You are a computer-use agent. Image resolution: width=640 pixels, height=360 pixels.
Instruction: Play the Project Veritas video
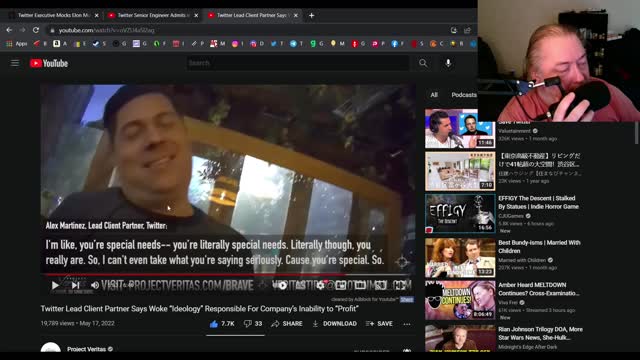[x=55, y=285]
